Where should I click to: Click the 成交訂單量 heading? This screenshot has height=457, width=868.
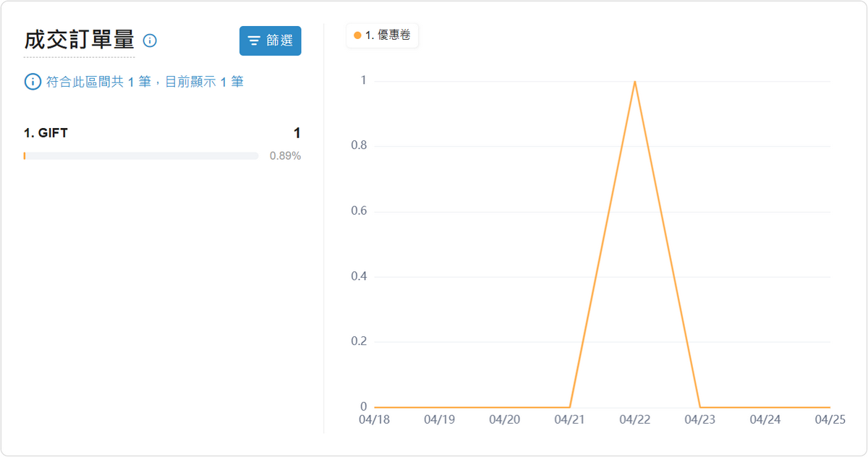click(79, 40)
